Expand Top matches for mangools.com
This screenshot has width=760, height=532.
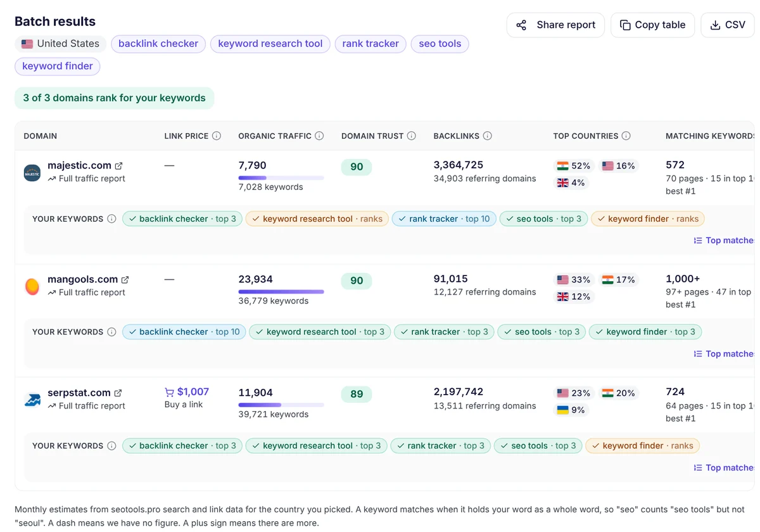coord(724,354)
